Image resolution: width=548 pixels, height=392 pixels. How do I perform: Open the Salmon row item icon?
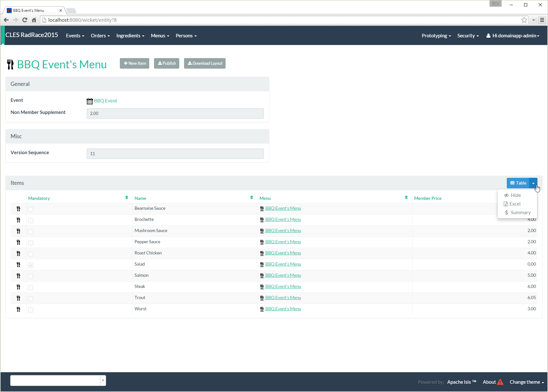click(x=19, y=276)
